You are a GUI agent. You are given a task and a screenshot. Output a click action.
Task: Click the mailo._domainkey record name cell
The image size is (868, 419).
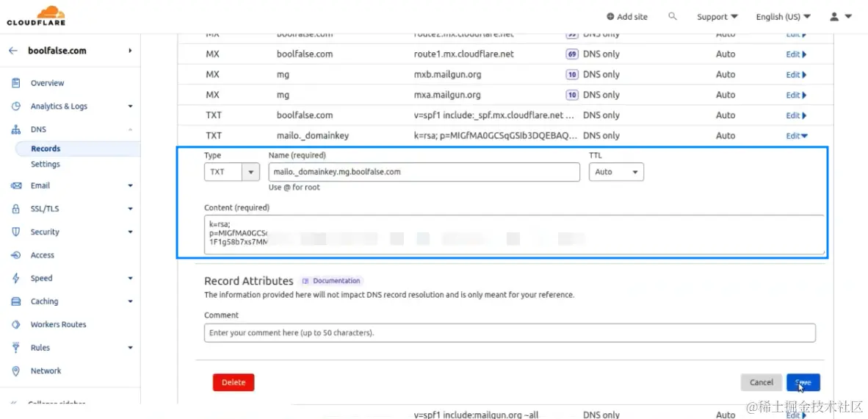pos(313,136)
